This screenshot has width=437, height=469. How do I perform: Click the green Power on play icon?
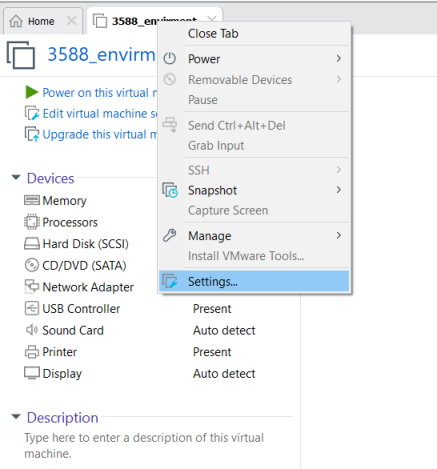(32, 92)
